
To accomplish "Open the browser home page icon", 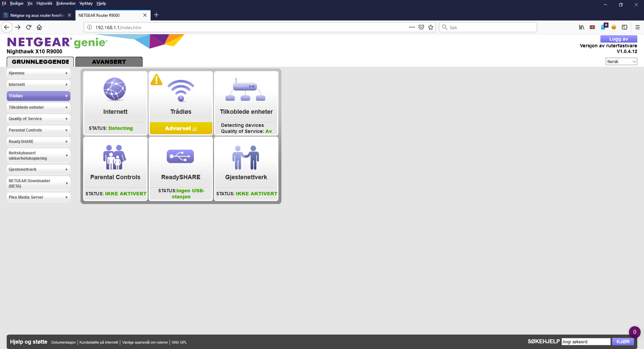I will (39, 27).
